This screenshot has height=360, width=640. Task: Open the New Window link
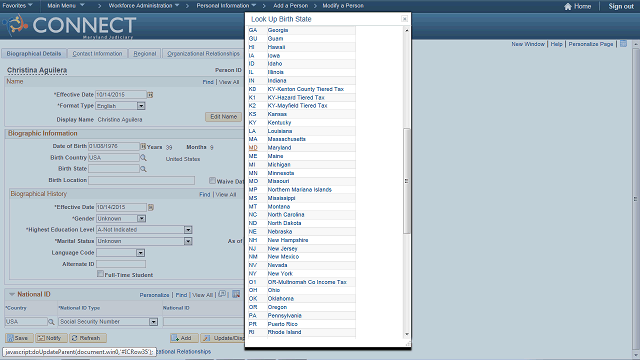(x=528, y=44)
